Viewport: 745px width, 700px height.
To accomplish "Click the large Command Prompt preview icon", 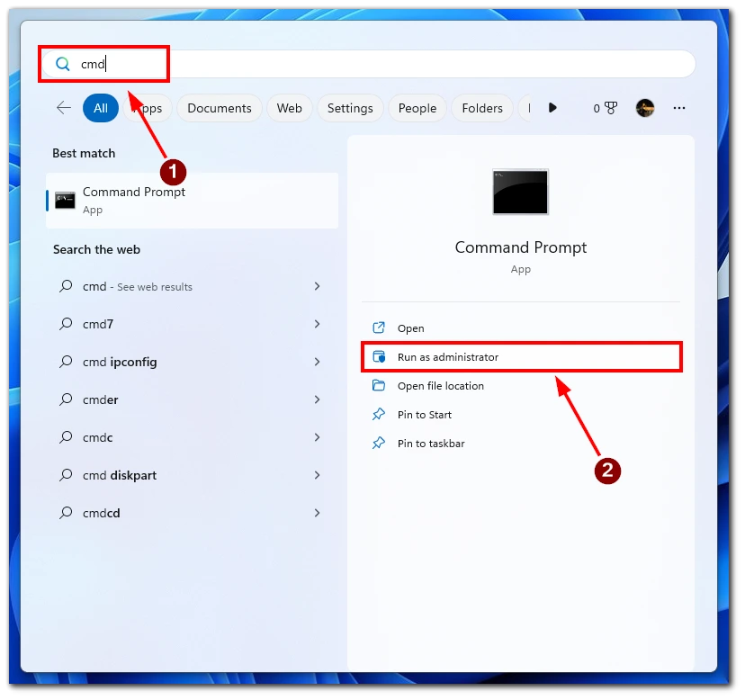I will click(520, 192).
